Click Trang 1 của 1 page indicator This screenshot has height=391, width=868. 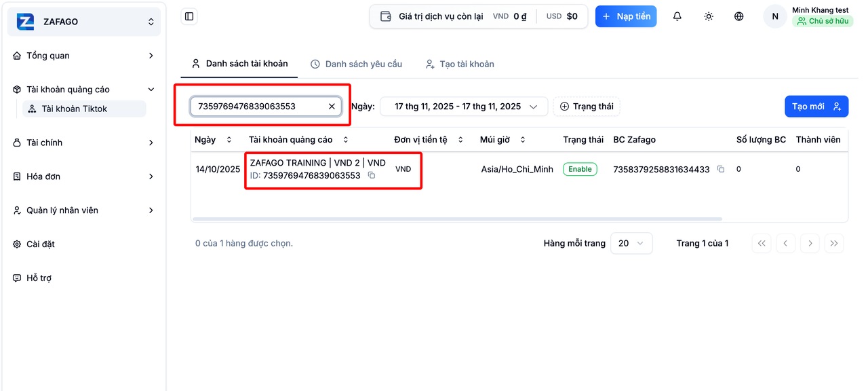tap(703, 243)
